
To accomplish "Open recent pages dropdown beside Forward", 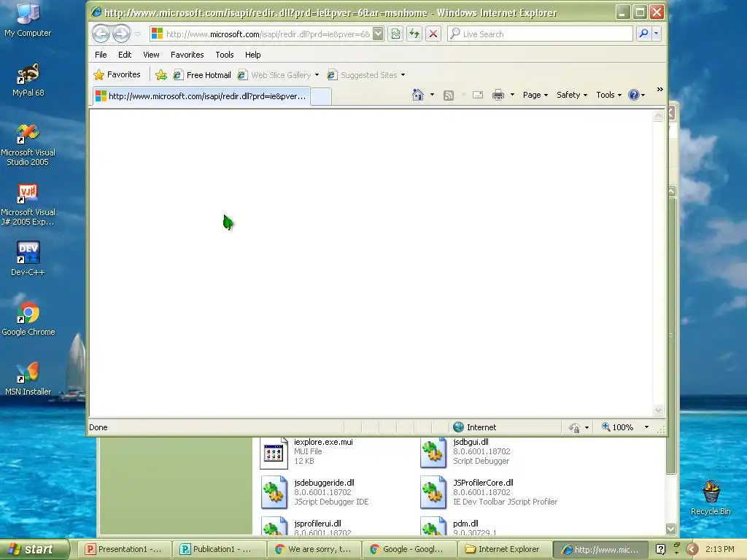I will pos(138,34).
